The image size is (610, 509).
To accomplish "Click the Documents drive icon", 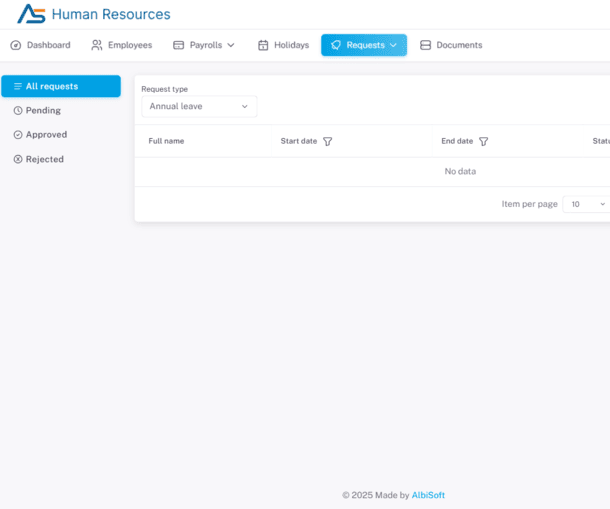I will 426,45.
